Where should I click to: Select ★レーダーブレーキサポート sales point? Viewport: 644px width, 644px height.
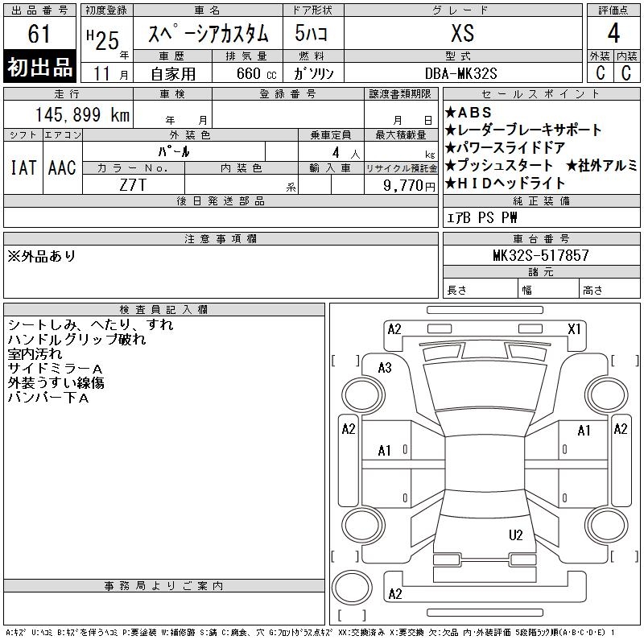click(x=523, y=130)
